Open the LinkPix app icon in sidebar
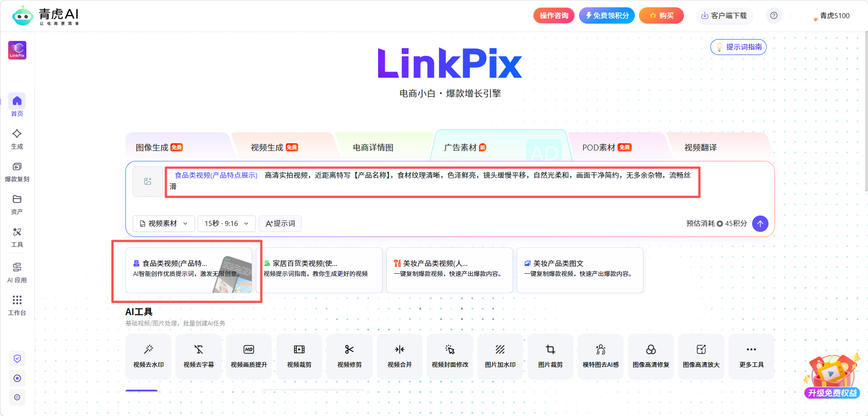Image resolution: width=868 pixels, height=416 pixels. point(17,50)
